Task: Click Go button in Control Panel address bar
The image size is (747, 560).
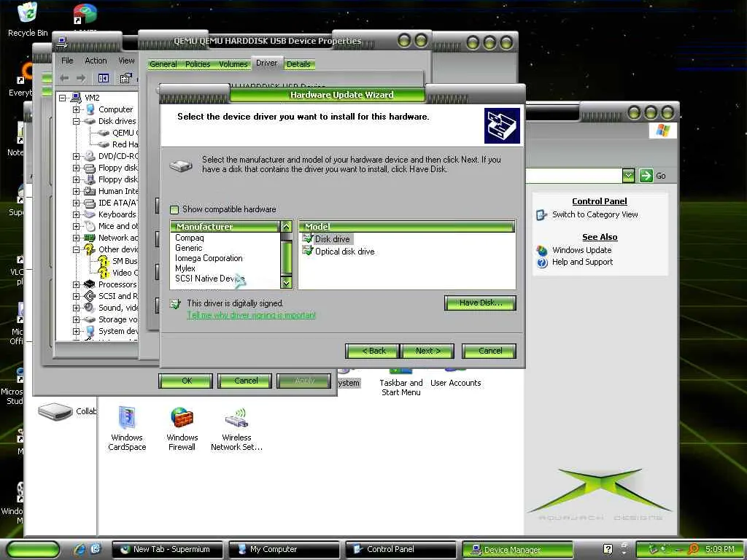Action: pos(653,176)
